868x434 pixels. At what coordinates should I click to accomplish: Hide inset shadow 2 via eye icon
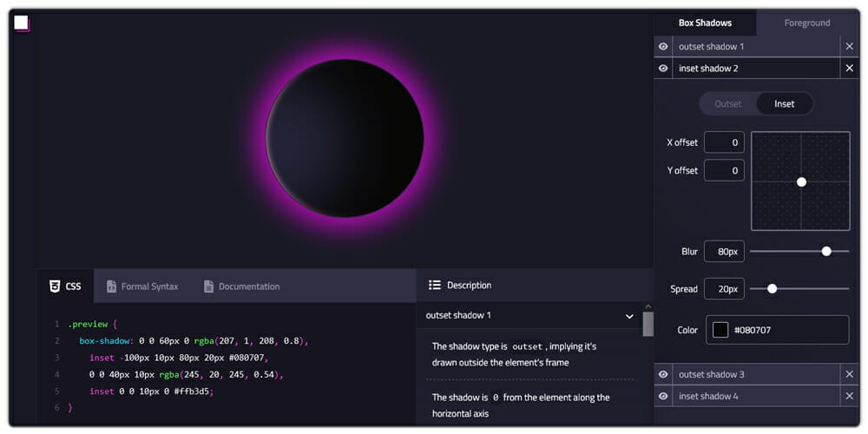click(x=663, y=69)
